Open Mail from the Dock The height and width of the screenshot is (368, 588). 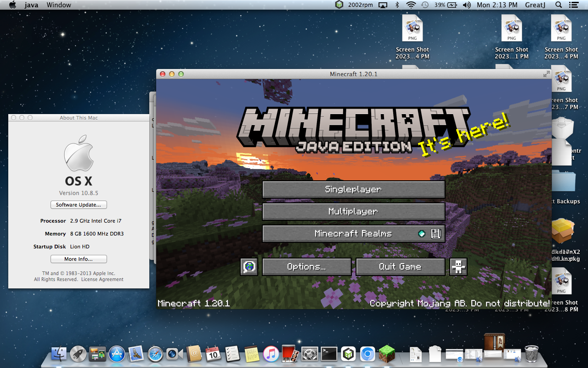(136, 354)
